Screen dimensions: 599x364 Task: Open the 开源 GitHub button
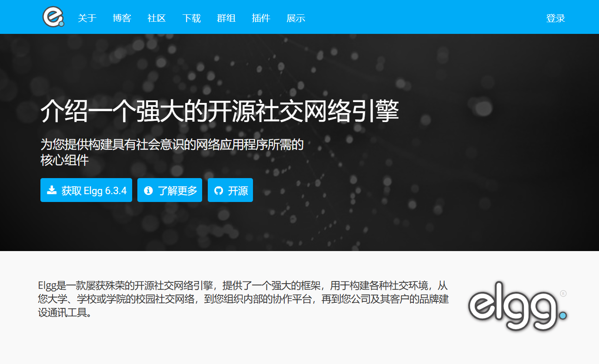230,190
